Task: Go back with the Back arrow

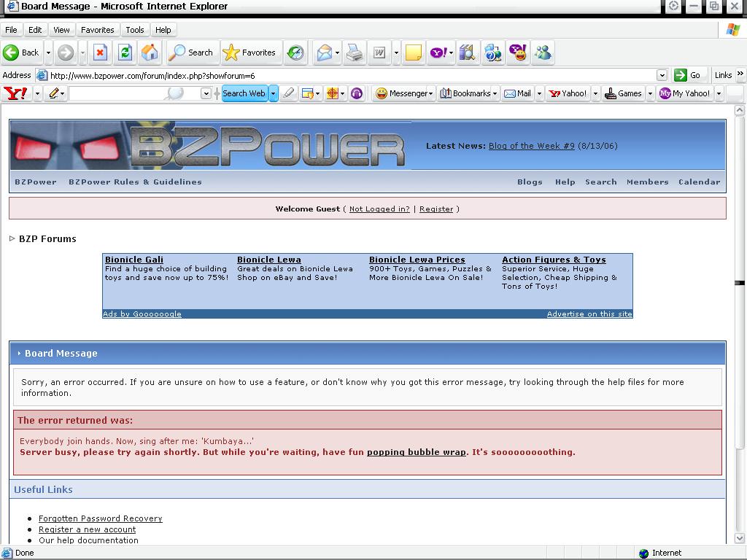Action: pos(21,52)
